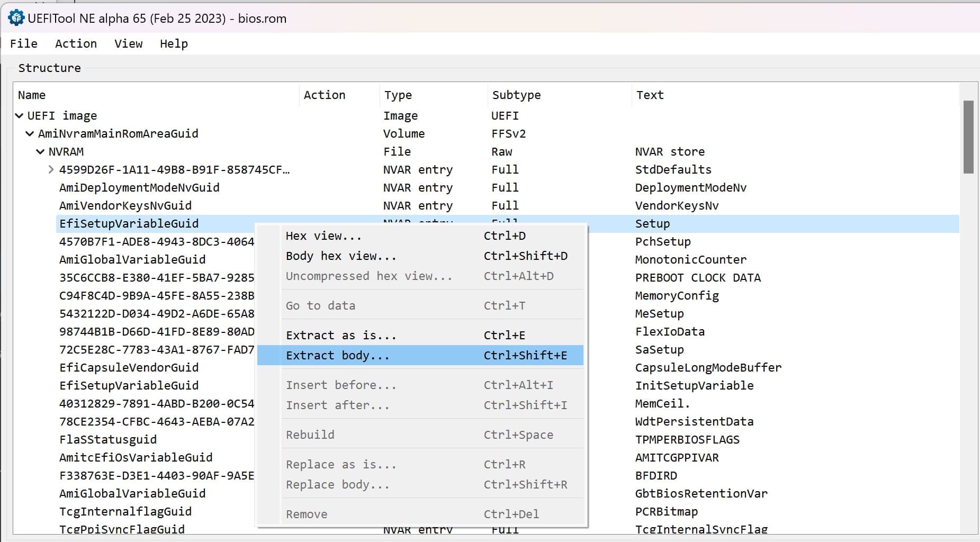Select the F338763E-D3E1-4403 entry

tap(157, 475)
